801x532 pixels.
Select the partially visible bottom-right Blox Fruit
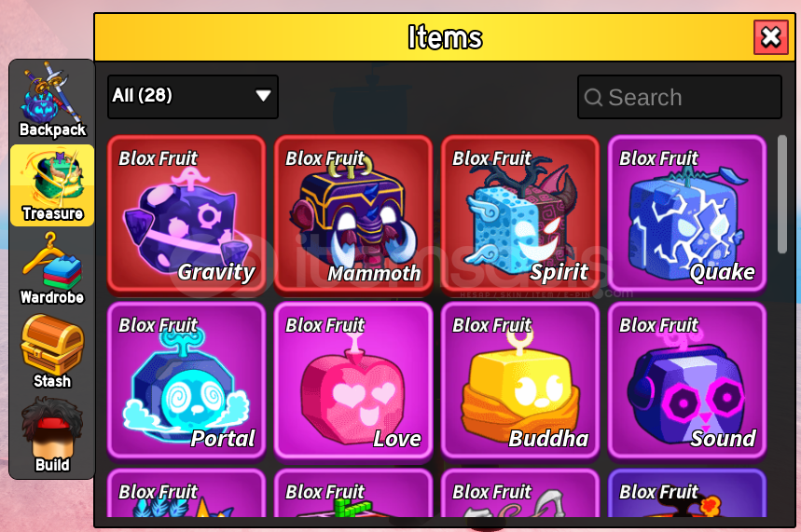coord(687,493)
